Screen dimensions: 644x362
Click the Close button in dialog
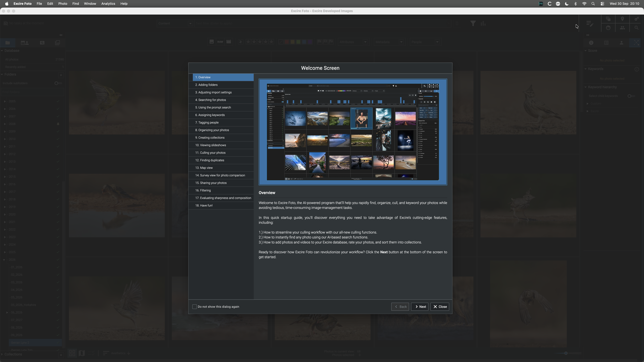440,307
